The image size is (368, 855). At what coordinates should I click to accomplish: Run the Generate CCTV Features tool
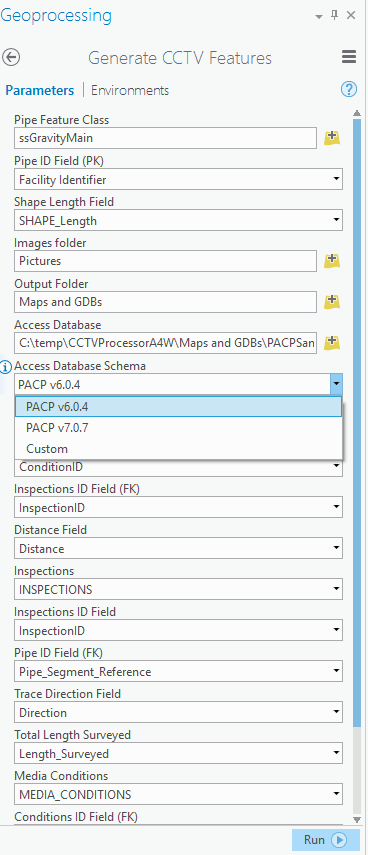325,840
